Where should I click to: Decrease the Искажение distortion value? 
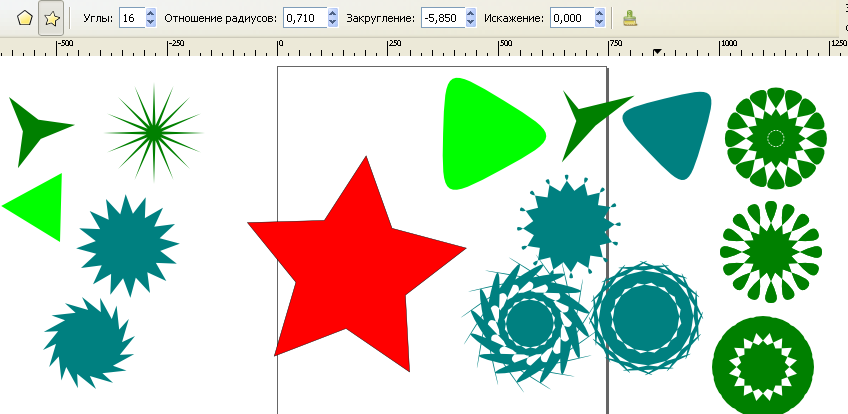coord(599,23)
